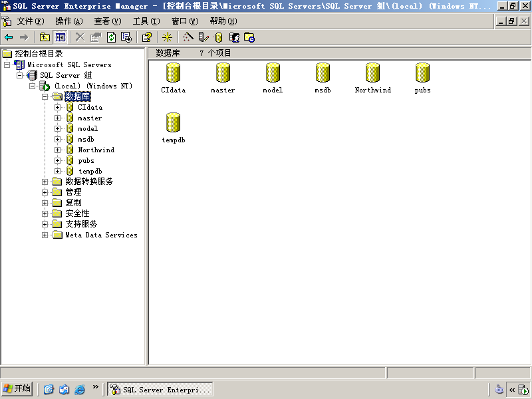
Task: Restore the inner MDI child window
Action: click(512, 21)
